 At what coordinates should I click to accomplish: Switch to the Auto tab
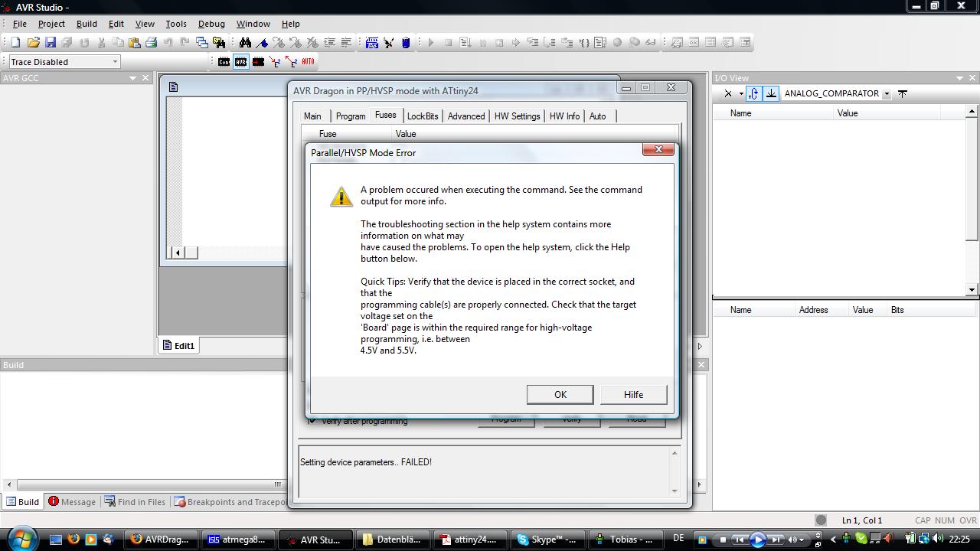pyautogui.click(x=597, y=116)
